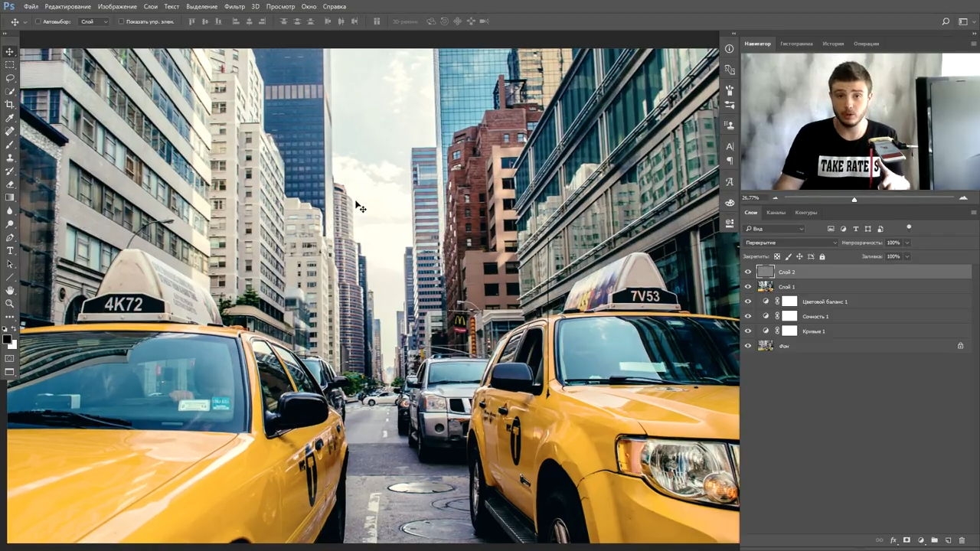
Task: Select the Clone Stamp tool
Action: click(10, 158)
